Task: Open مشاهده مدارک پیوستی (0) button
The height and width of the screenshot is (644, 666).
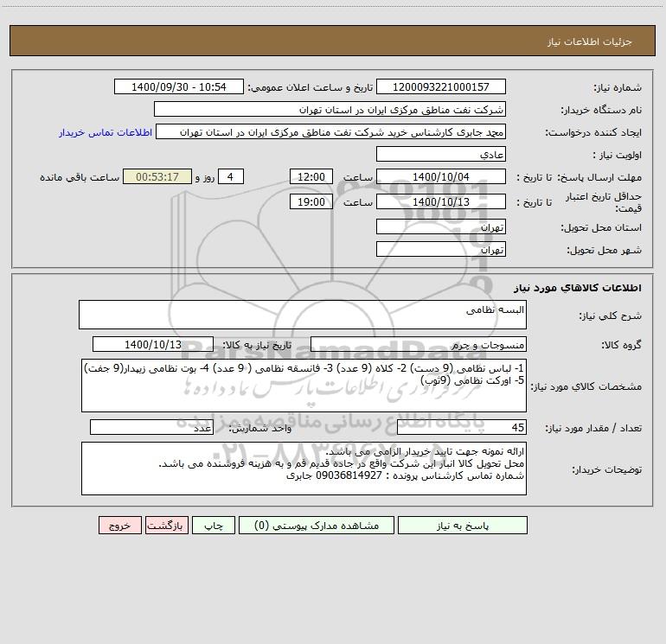Action: (x=316, y=525)
